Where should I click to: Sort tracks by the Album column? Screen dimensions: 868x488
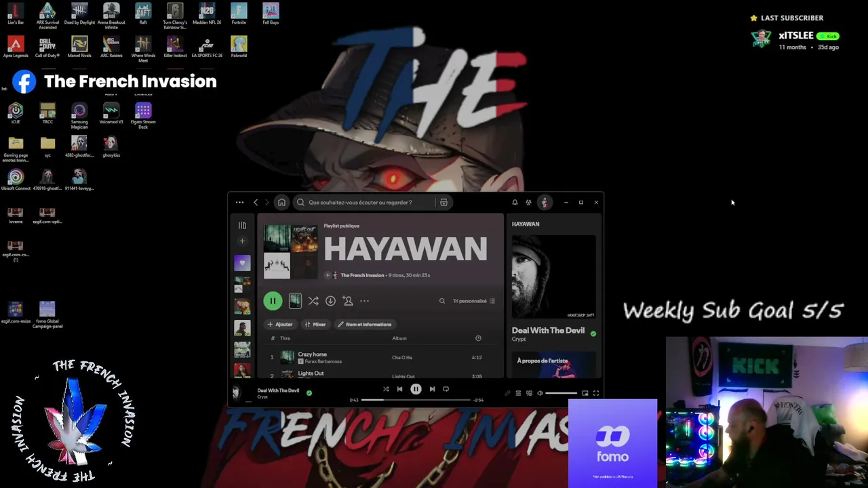pos(399,338)
